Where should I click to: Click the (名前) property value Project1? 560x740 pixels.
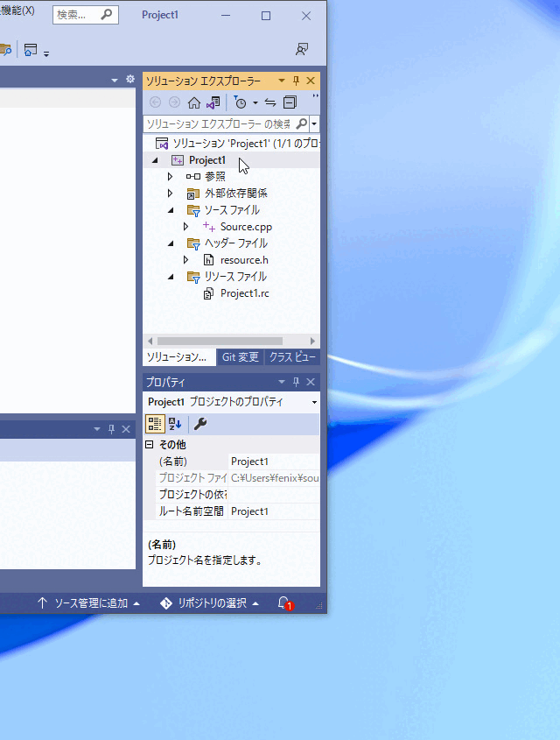(x=249, y=462)
